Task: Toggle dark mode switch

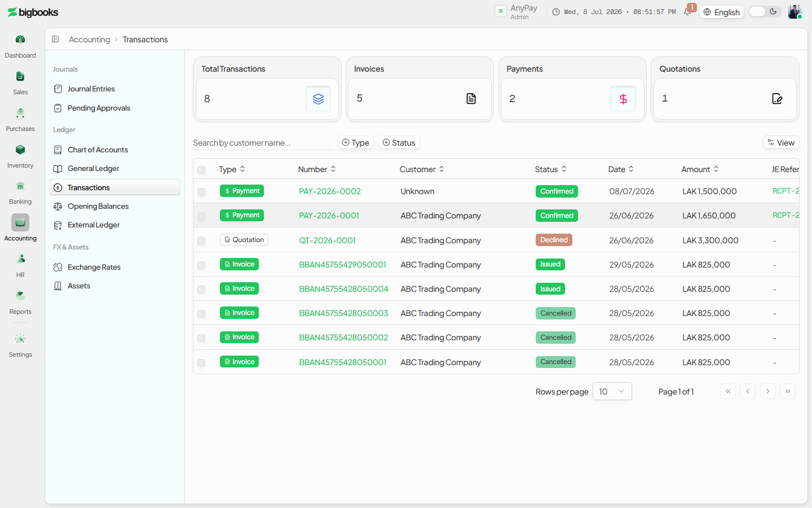Action: [x=765, y=12]
